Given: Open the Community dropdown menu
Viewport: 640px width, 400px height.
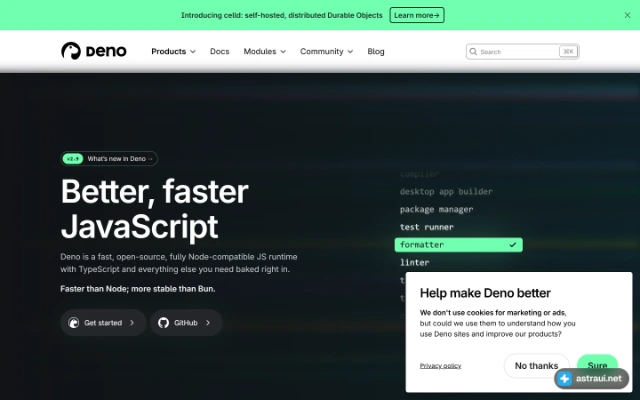Looking at the screenshot, I should tap(327, 51).
